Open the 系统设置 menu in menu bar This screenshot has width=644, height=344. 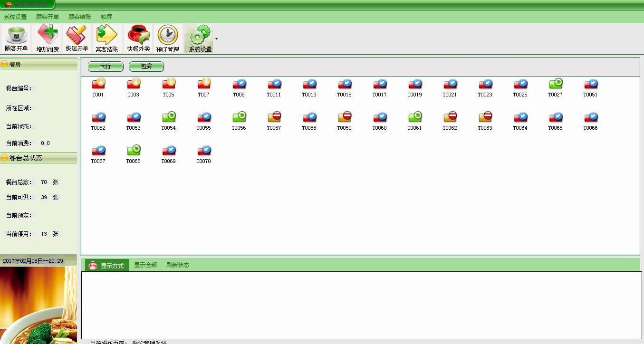pos(15,17)
